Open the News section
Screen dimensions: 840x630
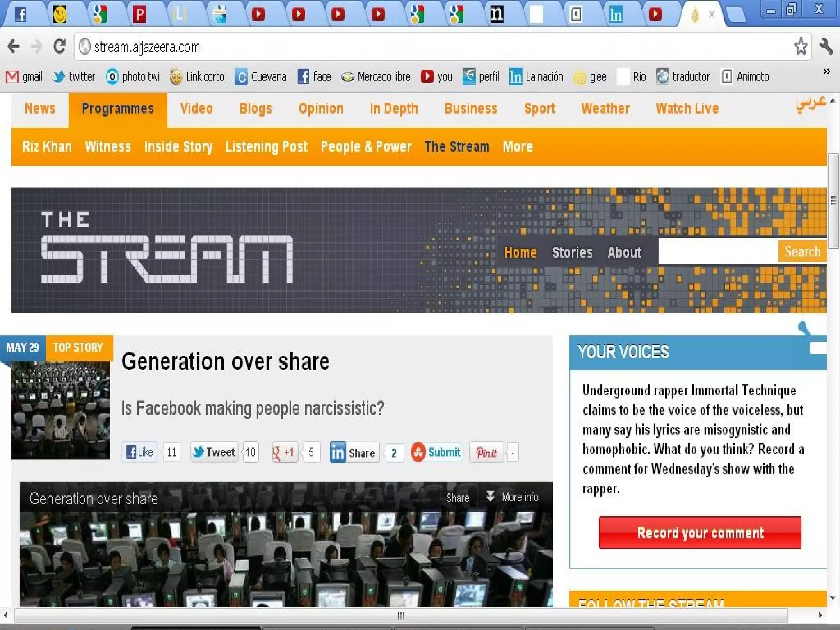point(40,108)
